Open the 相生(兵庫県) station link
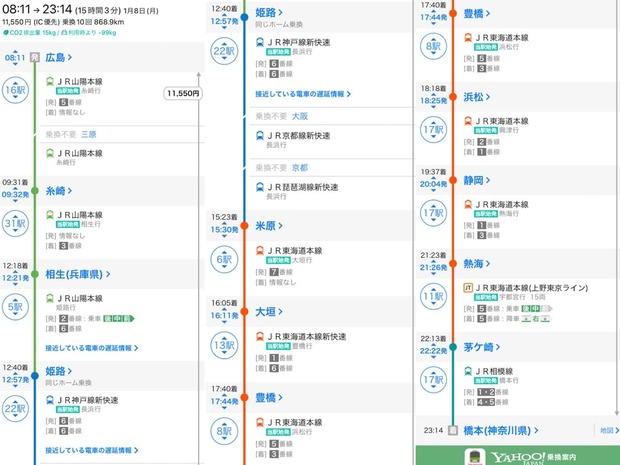 click(78, 274)
